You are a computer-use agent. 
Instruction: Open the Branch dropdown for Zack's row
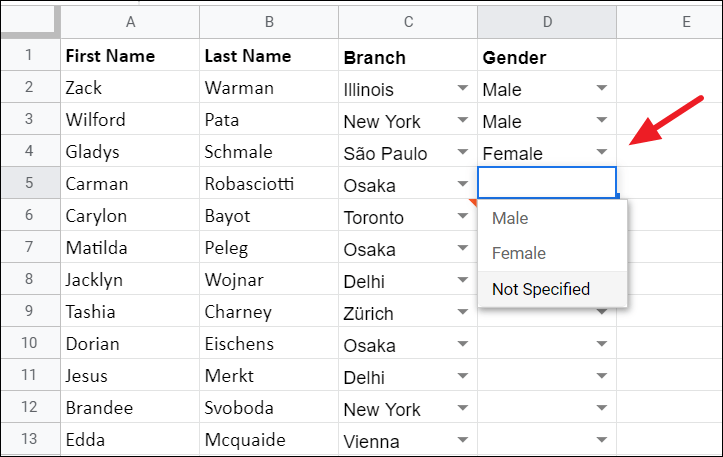pos(462,89)
